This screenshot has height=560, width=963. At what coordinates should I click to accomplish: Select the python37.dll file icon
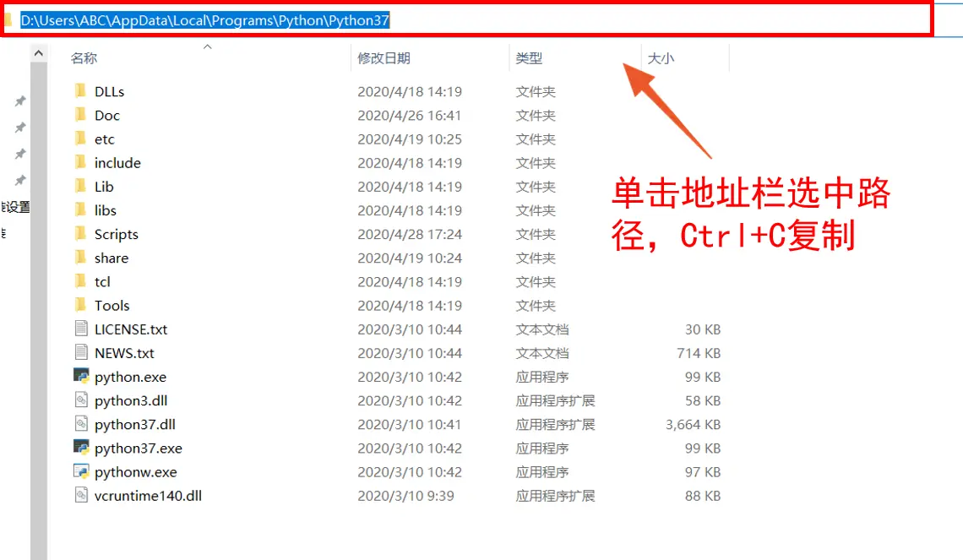pos(81,424)
